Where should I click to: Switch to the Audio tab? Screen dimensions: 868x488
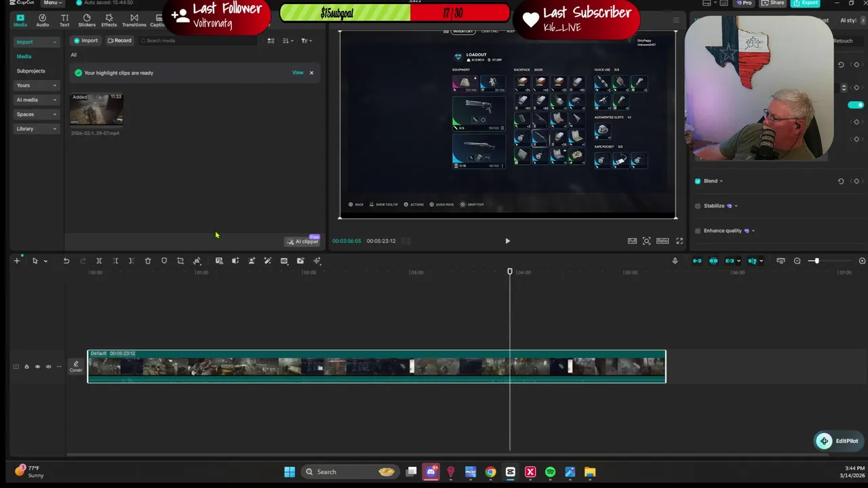42,20
